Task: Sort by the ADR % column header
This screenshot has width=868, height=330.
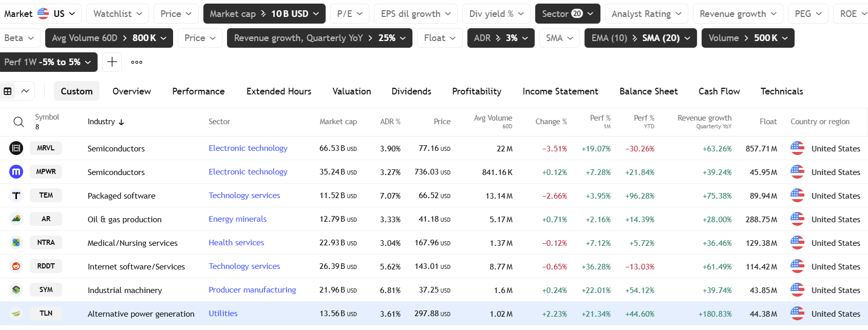Action: [390, 122]
